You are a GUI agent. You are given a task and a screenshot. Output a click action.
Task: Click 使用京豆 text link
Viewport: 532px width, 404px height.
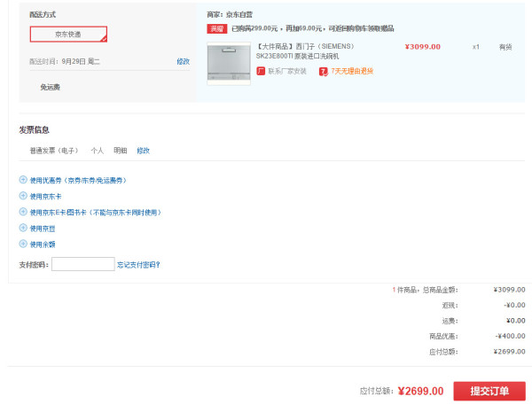tap(43, 229)
